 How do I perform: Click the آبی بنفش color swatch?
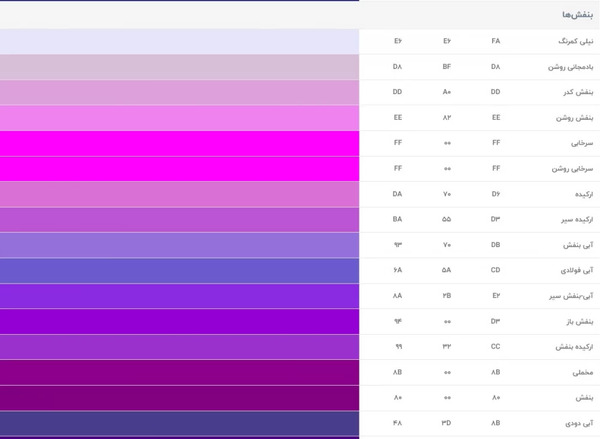(x=179, y=245)
